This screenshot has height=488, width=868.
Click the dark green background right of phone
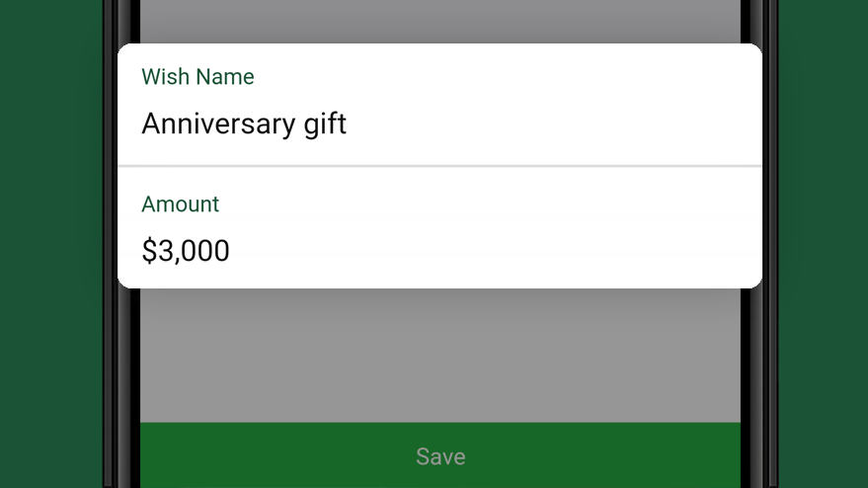pos(824,244)
